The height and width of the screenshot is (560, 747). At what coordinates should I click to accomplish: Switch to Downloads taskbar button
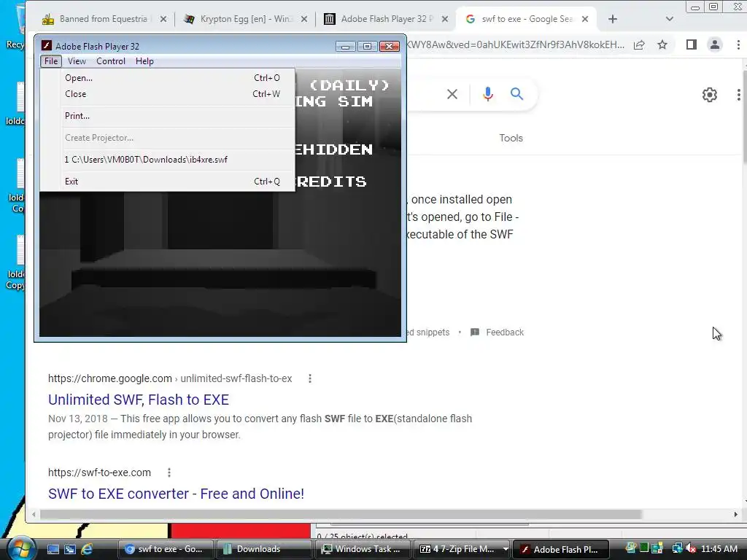click(264, 549)
